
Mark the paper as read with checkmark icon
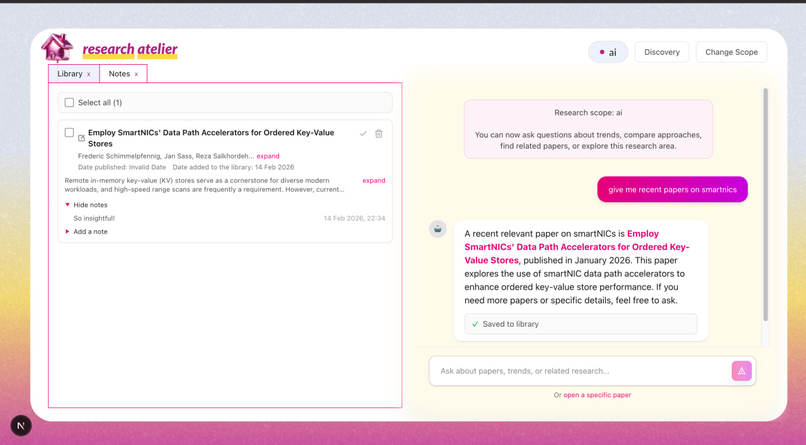click(x=363, y=134)
